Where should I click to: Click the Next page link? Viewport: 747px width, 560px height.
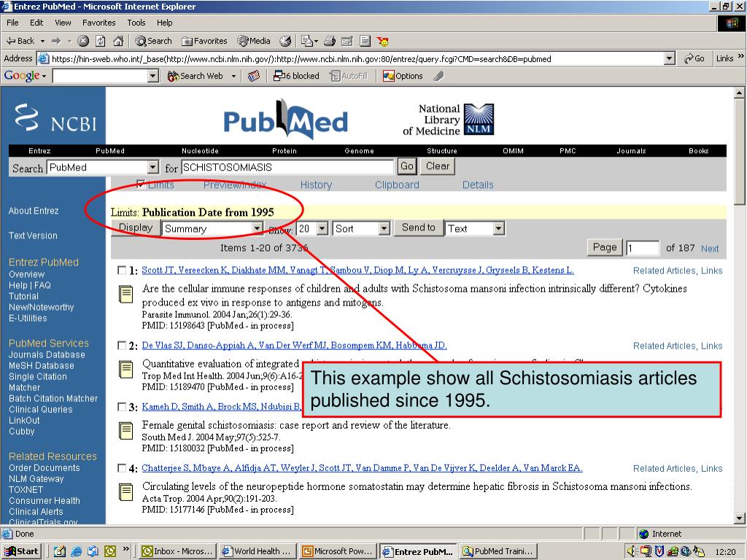click(709, 249)
